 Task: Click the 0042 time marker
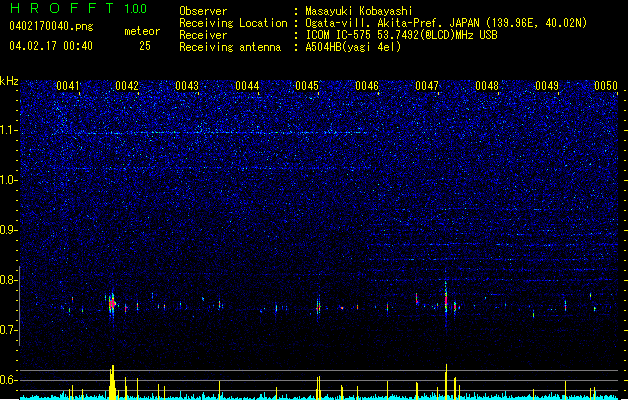pos(127,86)
